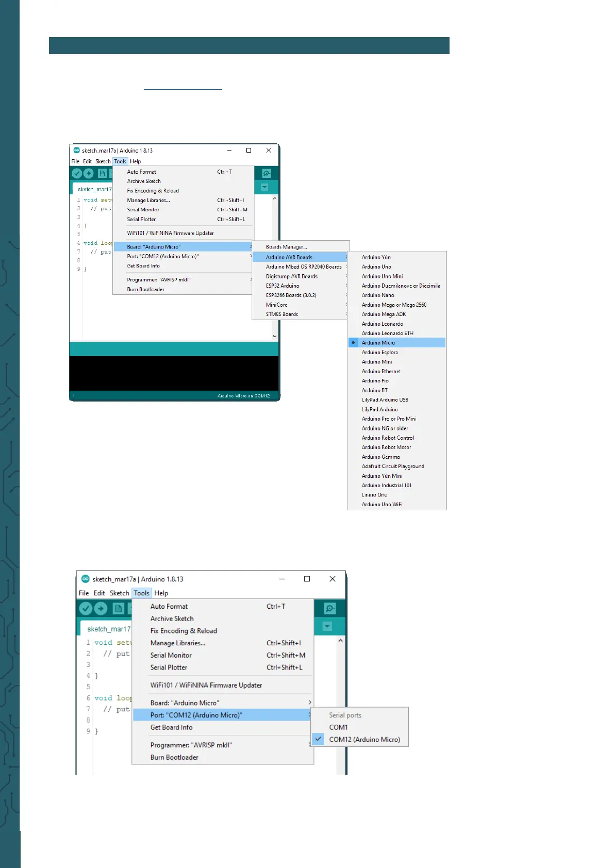This screenshot has width=614, height=868.
Task: Expand Arduino AVR Boards submenu
Action: [289, 257]
